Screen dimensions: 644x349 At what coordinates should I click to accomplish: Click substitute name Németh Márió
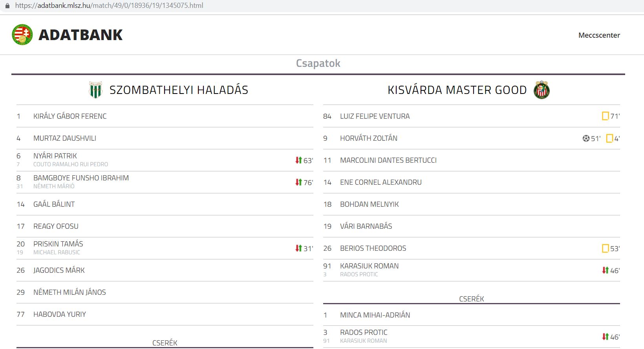point(54,186)
